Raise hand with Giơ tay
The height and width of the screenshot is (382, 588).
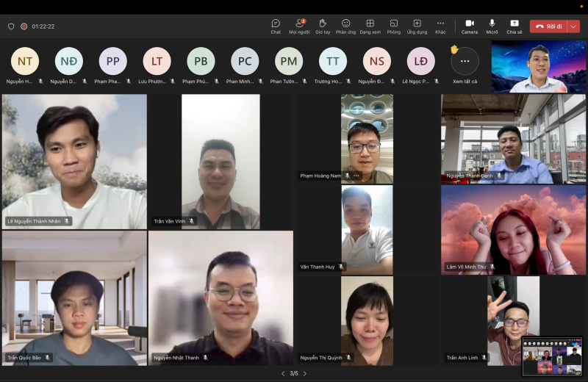click(x=322, y=26)
